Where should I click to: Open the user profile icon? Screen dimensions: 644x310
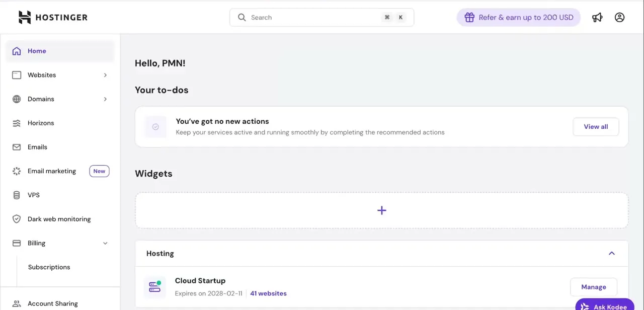pos(620,17)
